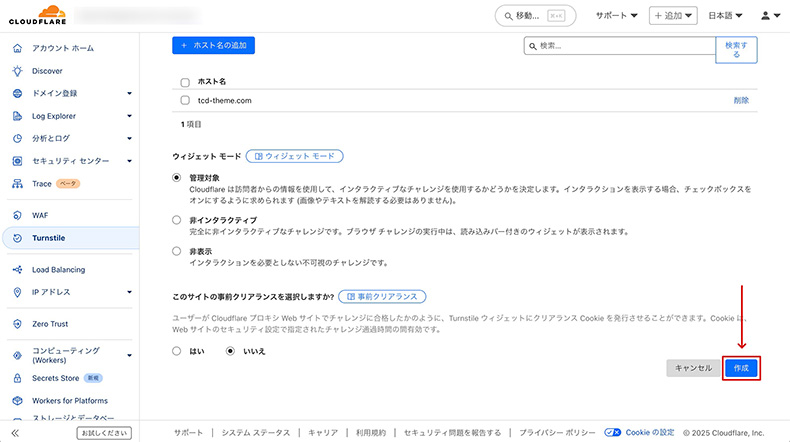This screenshot has width=790, height=442.
Task: Choose いいえ for pre-clearance
Action: coord(230,351)
